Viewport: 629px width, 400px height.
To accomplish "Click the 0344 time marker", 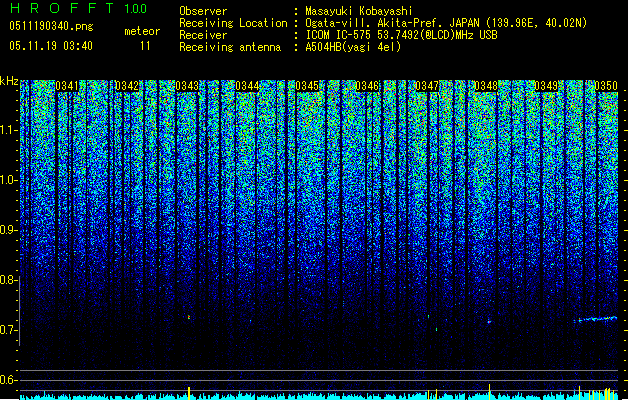I will coord(247,86).
